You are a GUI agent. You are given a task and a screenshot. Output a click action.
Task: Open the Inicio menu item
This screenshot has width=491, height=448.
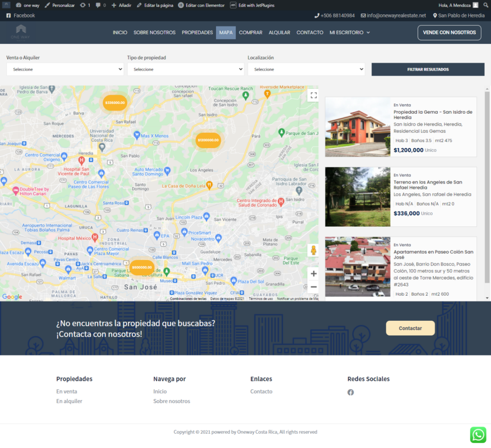(120, 32)
